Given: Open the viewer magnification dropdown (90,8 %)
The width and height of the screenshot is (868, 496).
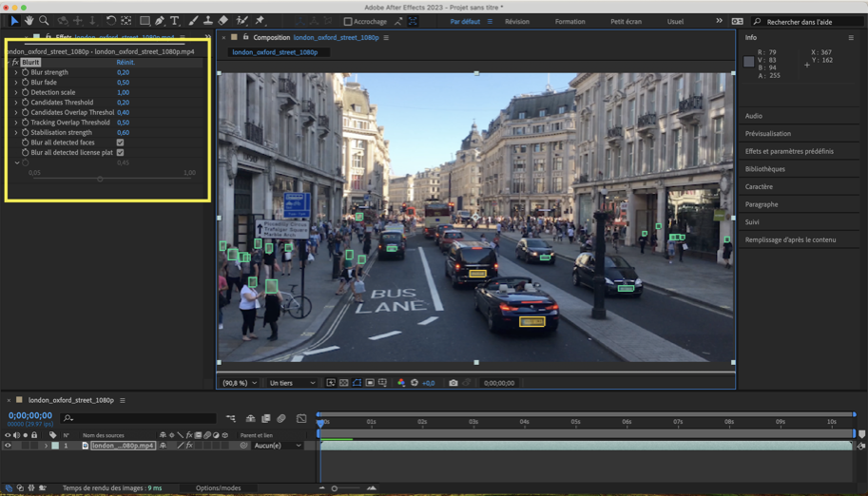Looking at the screenshot, I should 240,383.
